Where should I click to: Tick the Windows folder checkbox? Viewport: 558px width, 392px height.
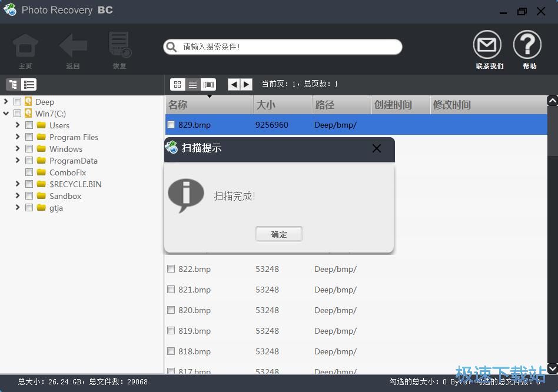(x=29, y=149)
